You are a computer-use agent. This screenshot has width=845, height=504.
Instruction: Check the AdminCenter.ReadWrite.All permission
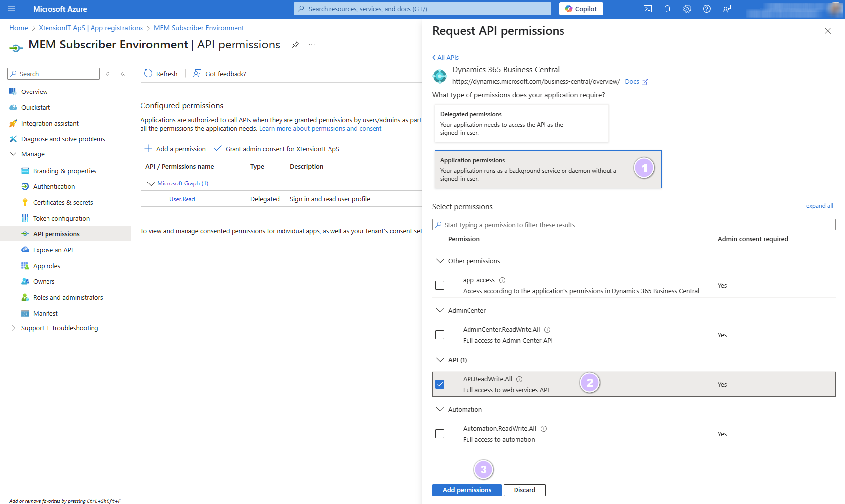(440, 335)
